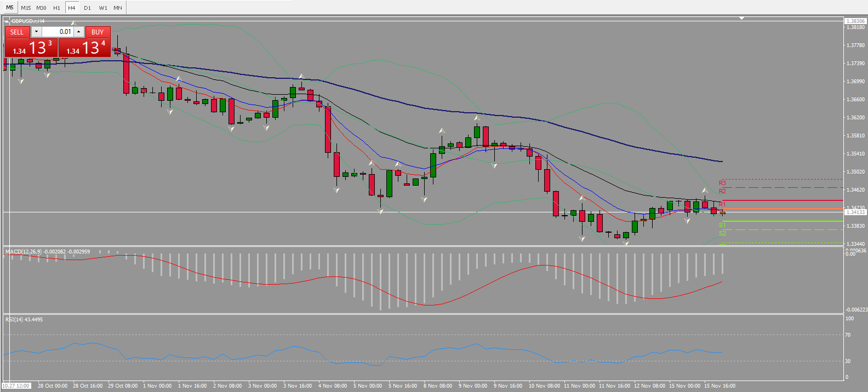This screenshot has height=392, width=868.
Task: Click the MACD(12,26,9) indicator label
Action: click(x=48, y=252)
